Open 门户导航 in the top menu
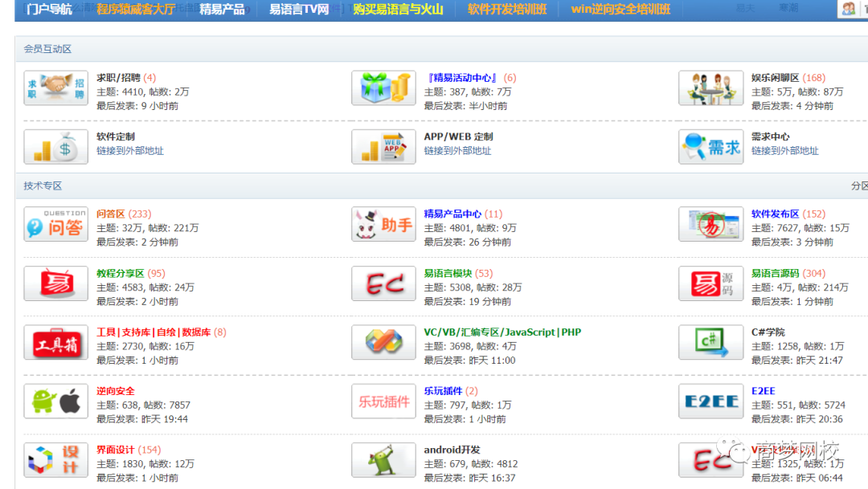The width and height of the screenshot is (868, 489). 49,10
